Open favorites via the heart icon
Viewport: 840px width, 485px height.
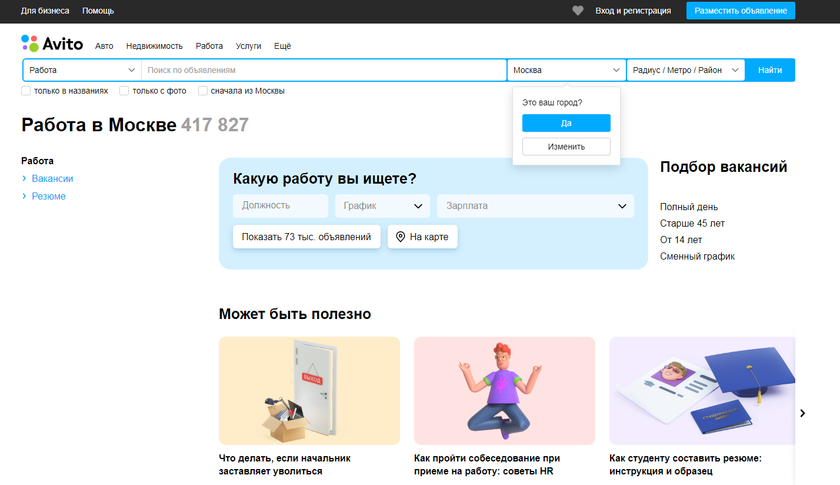pos(578,11)
